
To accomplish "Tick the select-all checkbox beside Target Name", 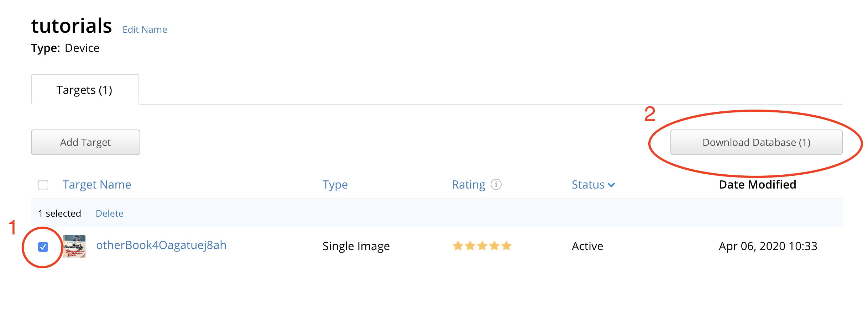I will 43,185.
